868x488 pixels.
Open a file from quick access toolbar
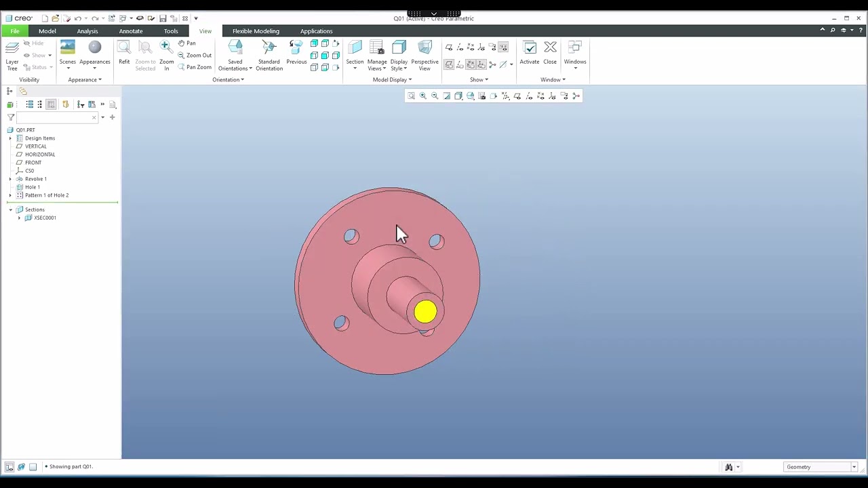[56, 18]
